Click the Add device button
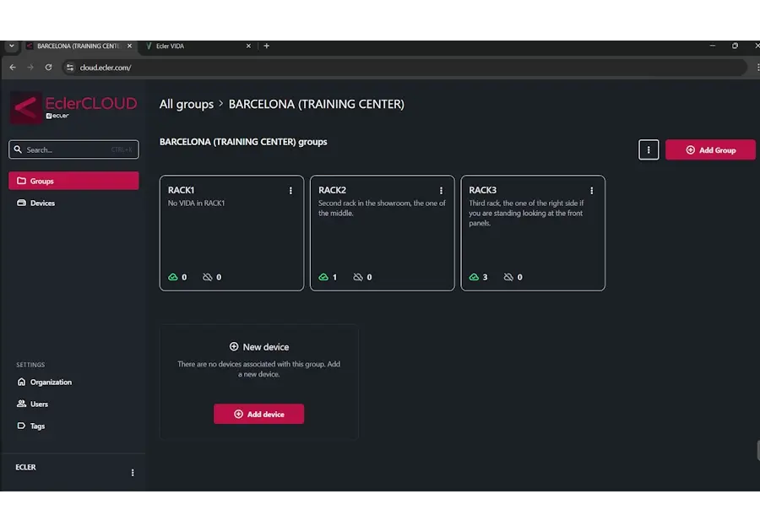 tap(259, 414)
